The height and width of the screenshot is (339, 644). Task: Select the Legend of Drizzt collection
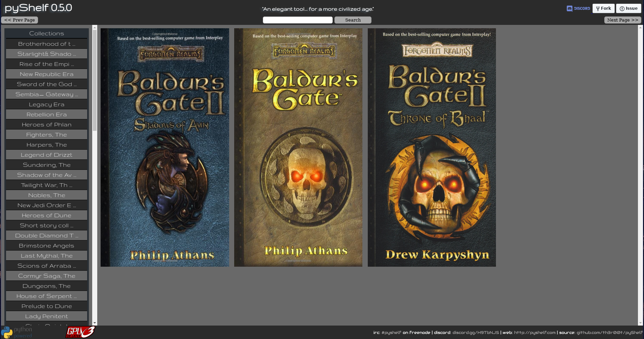click(x=46, y=155)
